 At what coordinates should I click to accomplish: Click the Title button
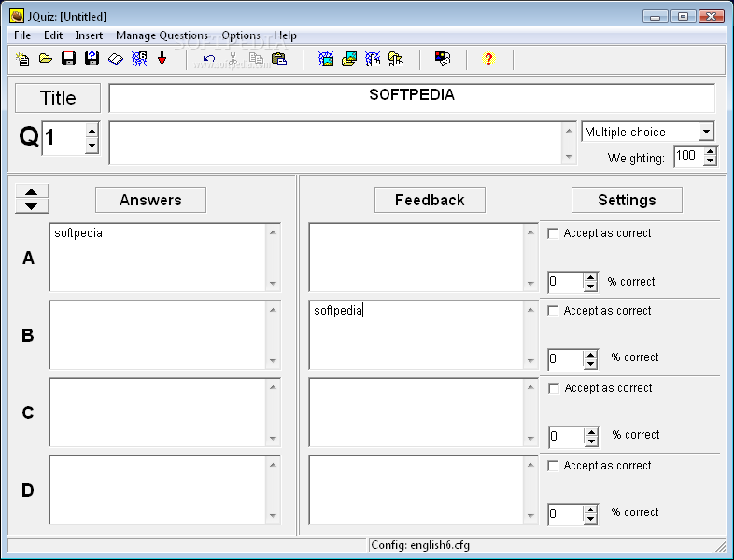[58, 98]
